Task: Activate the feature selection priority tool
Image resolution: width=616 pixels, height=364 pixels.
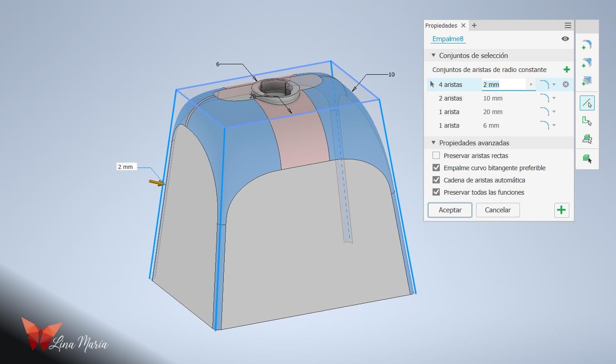Action: tap(587, 139)
